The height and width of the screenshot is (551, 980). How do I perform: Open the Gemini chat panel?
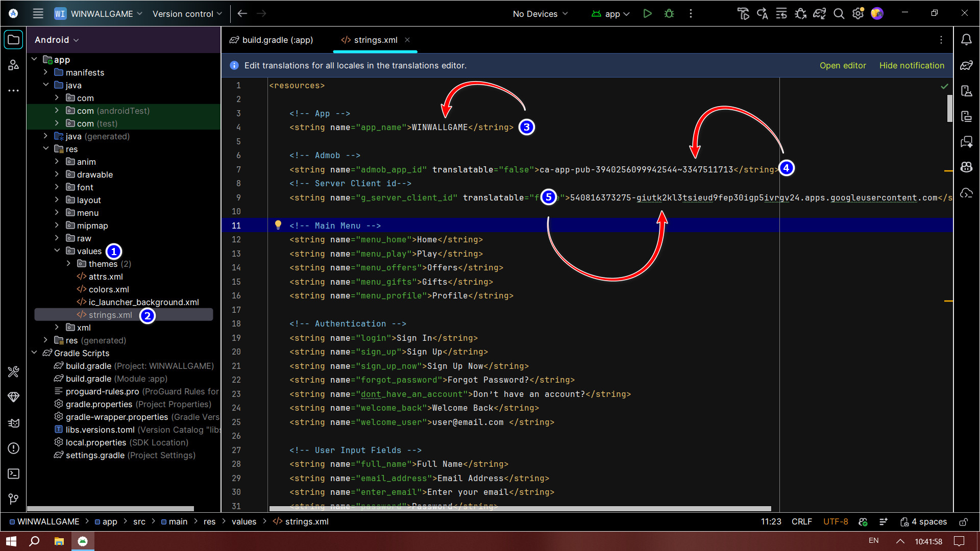[967, 142]
